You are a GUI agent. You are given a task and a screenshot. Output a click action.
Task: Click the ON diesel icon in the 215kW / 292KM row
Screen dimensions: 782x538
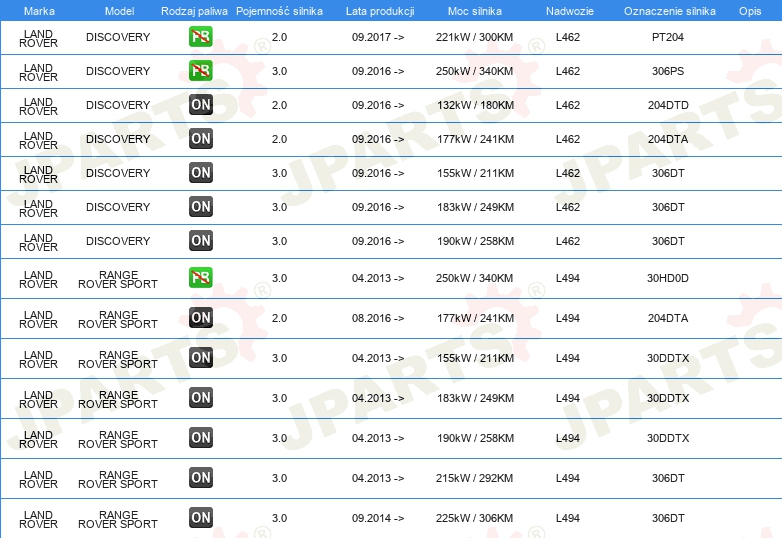[x=200, y=477]
